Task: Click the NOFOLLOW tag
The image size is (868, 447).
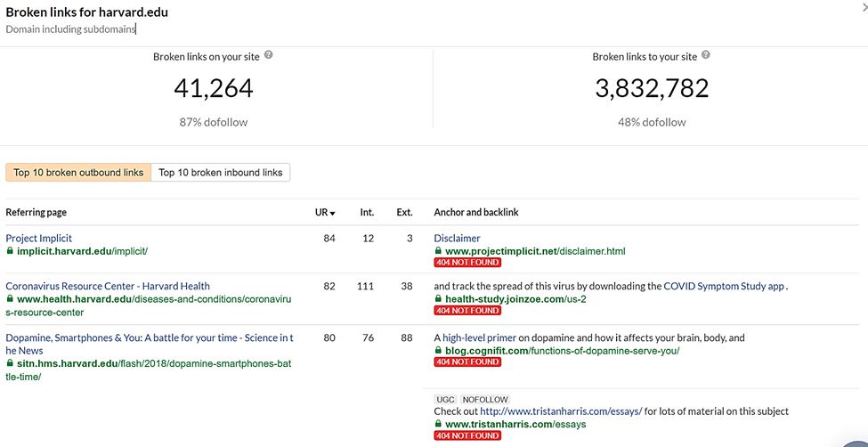Action: pos(485,400)
